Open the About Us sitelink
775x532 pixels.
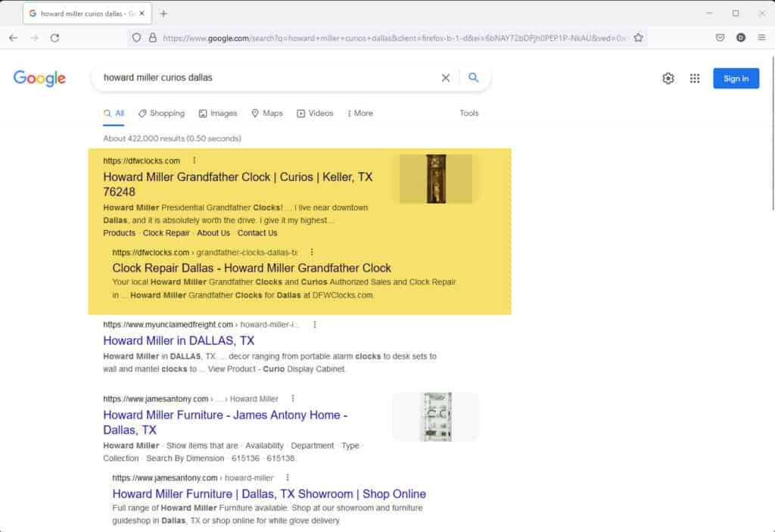(x=213, y=233)
